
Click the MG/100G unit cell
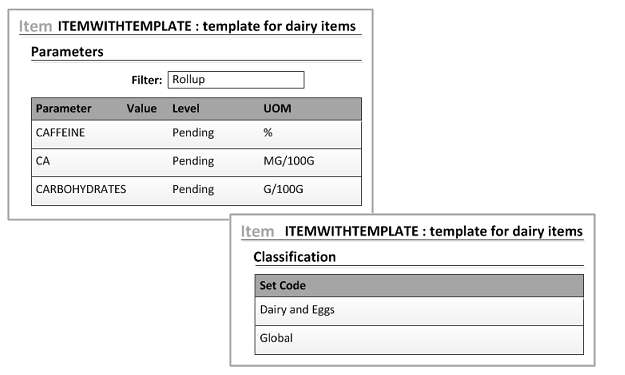(289, 161)
